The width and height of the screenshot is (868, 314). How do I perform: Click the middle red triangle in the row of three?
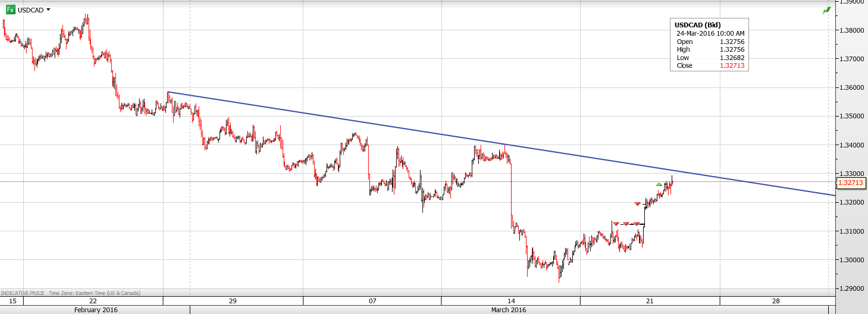pyautogui.click(x=626, y=224)
